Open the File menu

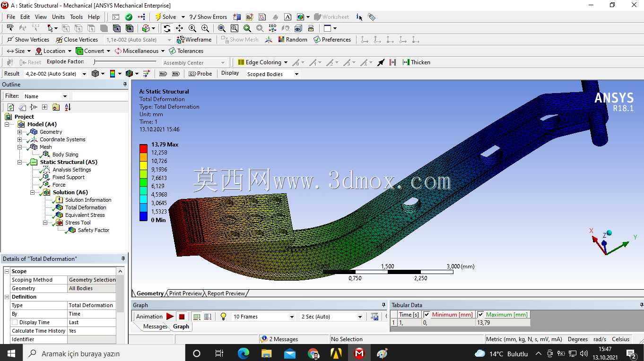[x=11, y=17]
